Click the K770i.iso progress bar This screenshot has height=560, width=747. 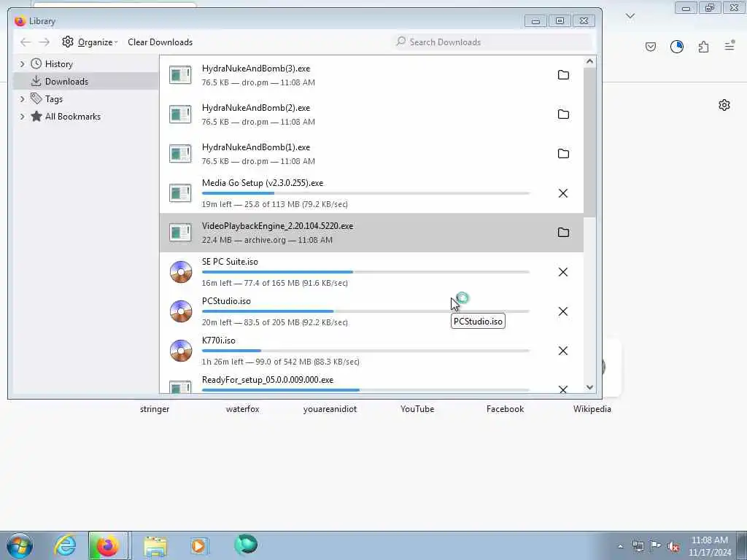click(366, 351)
